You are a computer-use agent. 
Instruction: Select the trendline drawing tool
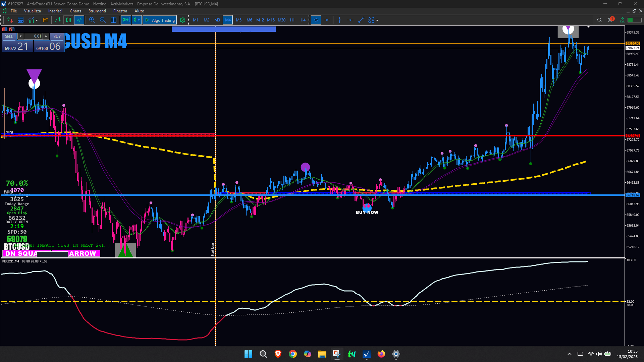(x=361, y=20)
